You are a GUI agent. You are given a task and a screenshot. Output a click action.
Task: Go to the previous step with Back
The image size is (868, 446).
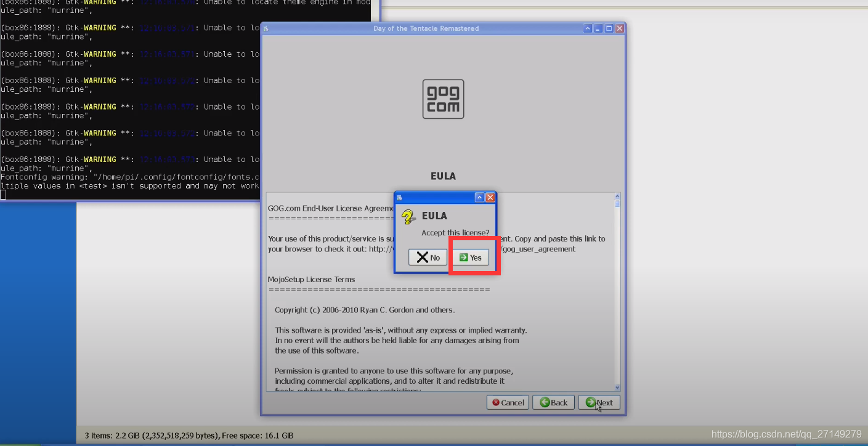(554, 402)
